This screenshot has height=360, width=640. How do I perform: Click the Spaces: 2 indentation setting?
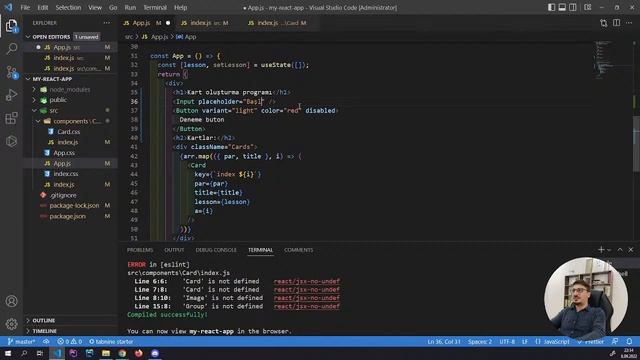480,342
